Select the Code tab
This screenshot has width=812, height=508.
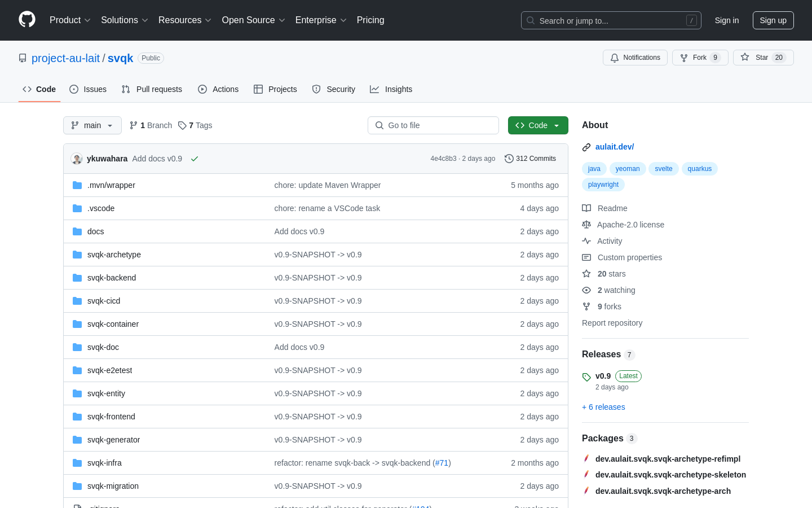(x=39, y=89)
